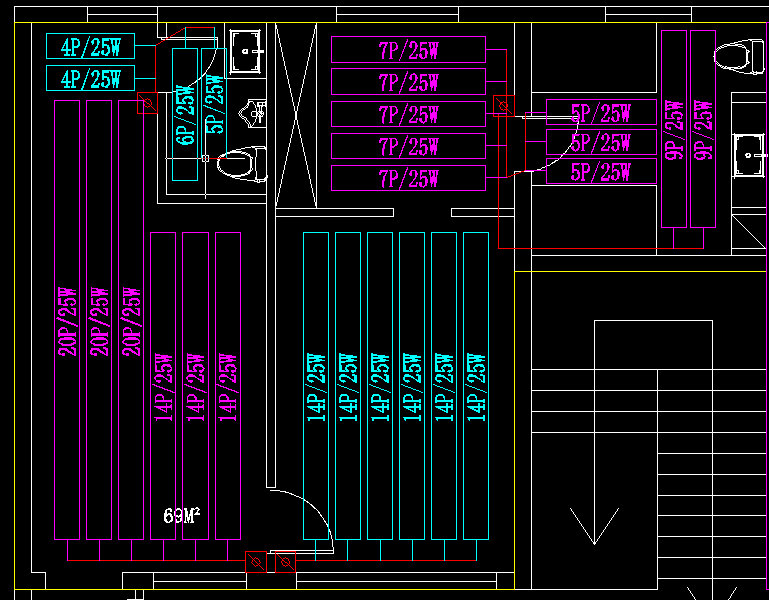769x600 pixels.
Task: Click the cyan 6P/25W vertical radiator block
Action: [x=185, y=114]
